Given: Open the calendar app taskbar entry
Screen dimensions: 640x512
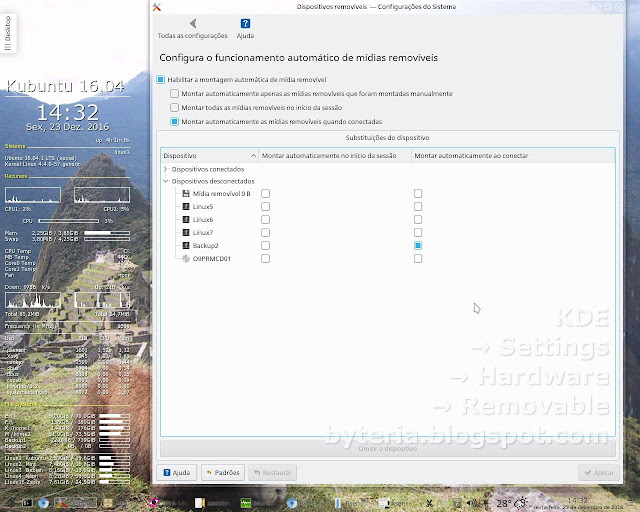Looking at the screenshot, I should (x=393, y=503).
